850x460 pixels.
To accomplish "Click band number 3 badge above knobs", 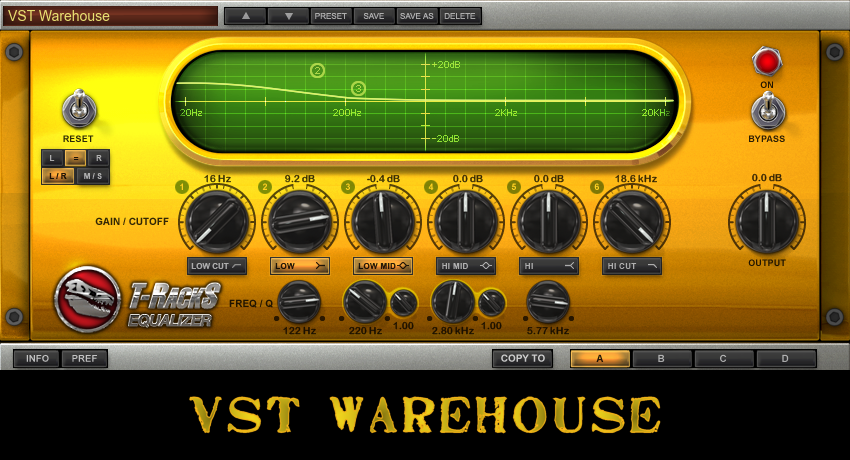I will [x=347, y=187].
